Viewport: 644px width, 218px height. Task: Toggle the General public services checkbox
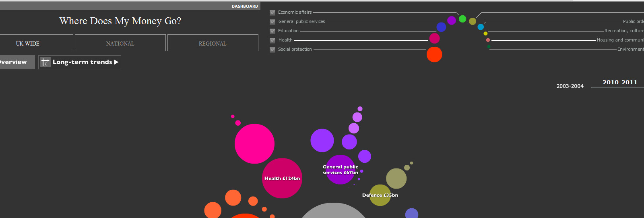[272, 22]
